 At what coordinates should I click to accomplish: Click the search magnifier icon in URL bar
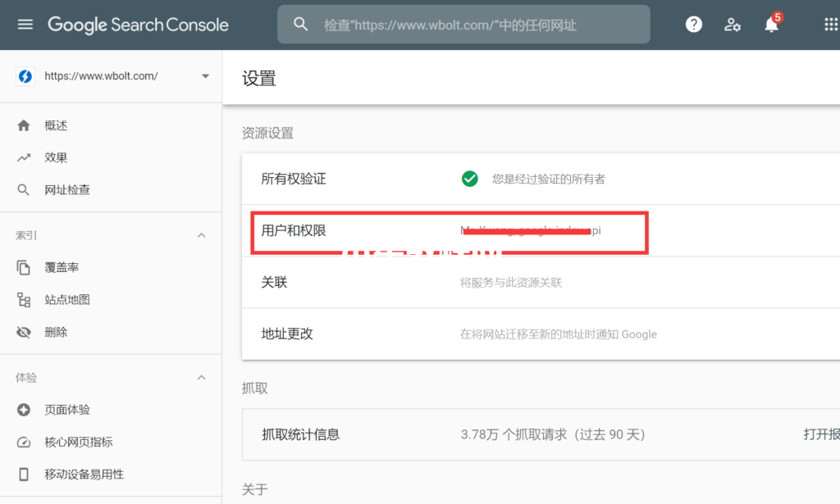coord(300,24)
